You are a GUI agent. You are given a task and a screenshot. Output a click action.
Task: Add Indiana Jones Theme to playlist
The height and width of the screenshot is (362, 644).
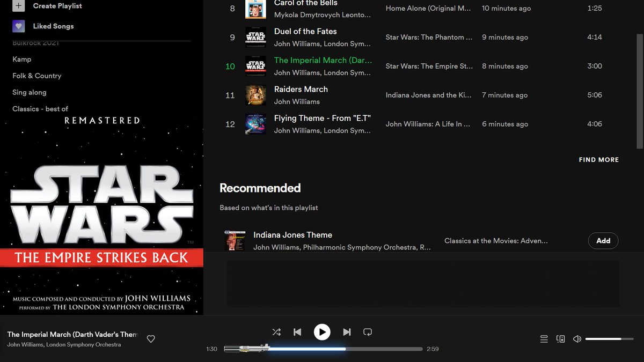(x=603, y=241)
